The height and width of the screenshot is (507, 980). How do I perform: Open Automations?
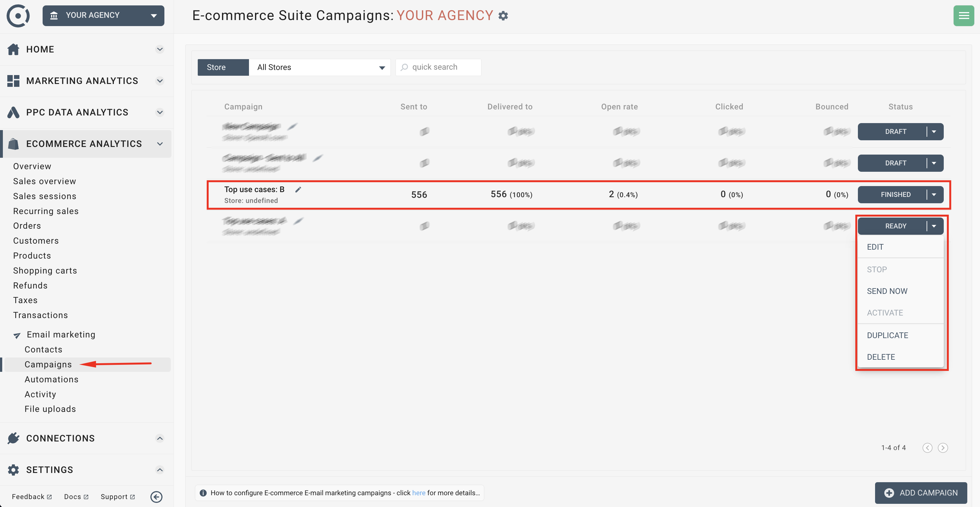click(x=52, y=379)
